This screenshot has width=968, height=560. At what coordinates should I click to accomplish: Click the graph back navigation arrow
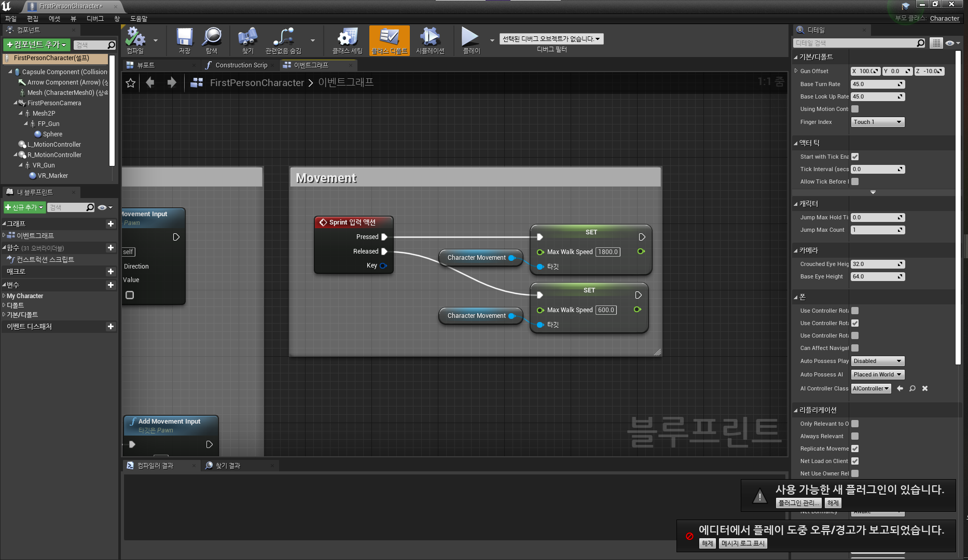pyautogui.click(x=150, y=82)
